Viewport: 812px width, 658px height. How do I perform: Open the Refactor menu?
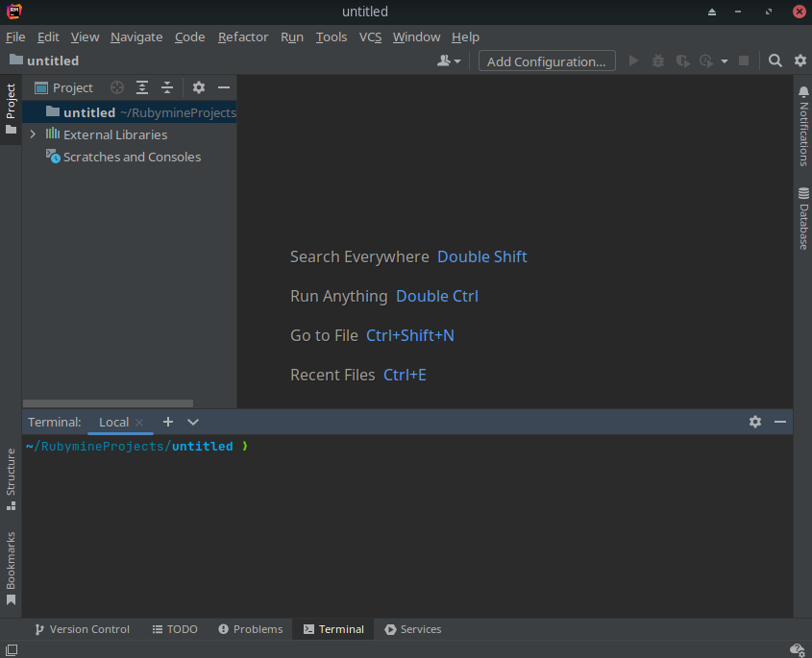coord(243,37)
